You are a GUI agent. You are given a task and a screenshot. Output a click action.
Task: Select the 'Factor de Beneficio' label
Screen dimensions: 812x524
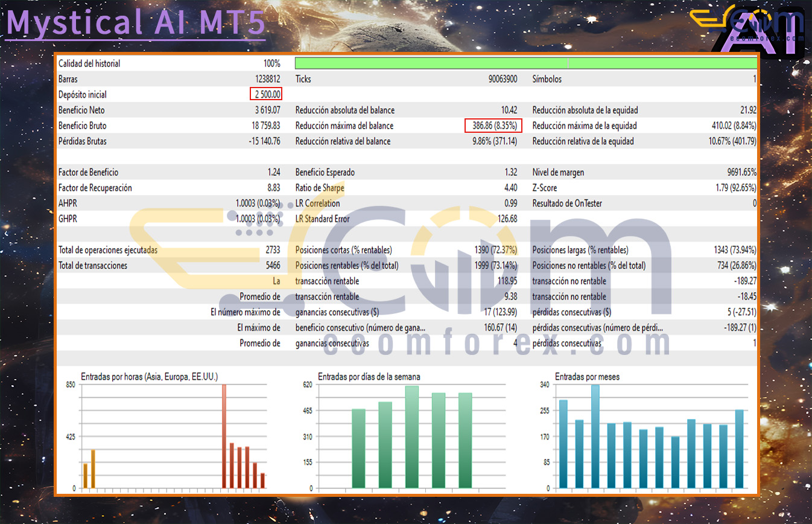(x=88, y=173)
